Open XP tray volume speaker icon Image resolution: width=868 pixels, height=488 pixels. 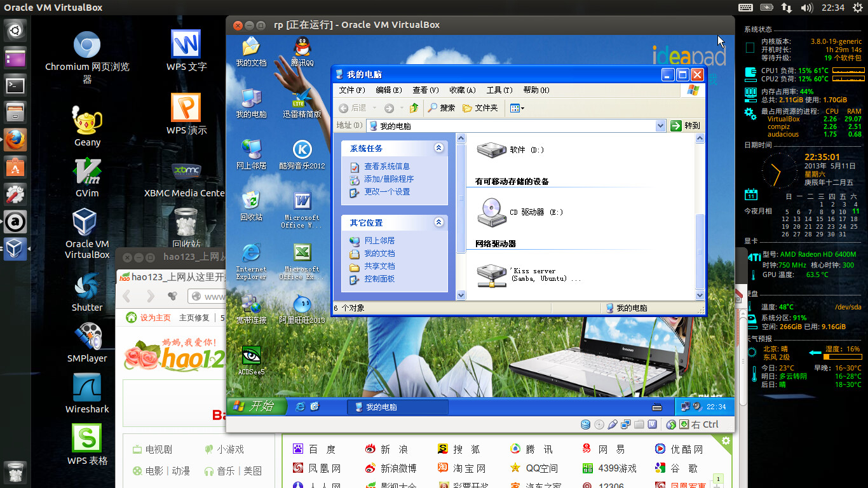tap(697, 407)
